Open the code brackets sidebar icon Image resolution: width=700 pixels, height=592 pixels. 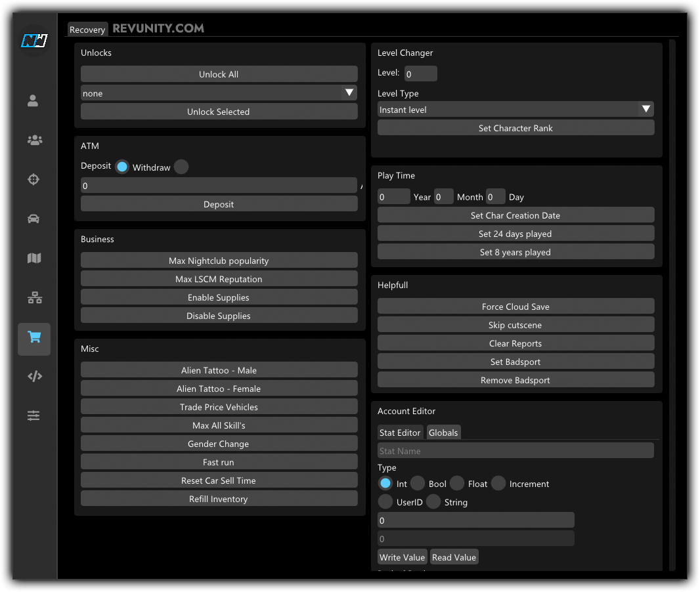(x=34, y=377)
